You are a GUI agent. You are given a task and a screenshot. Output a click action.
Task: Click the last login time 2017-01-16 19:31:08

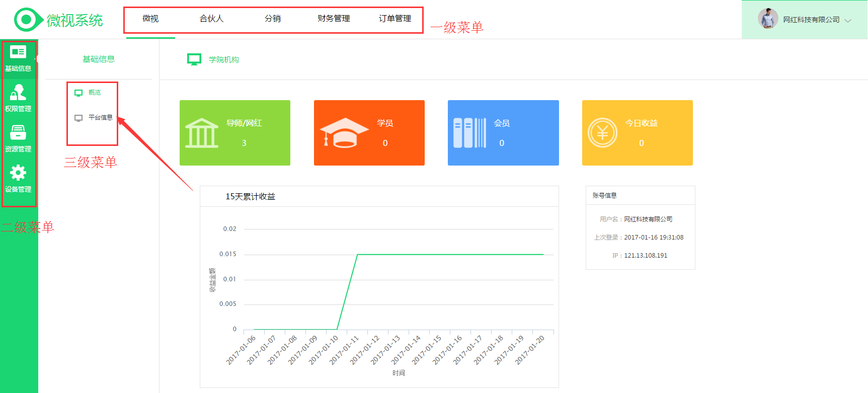[654, 238]
